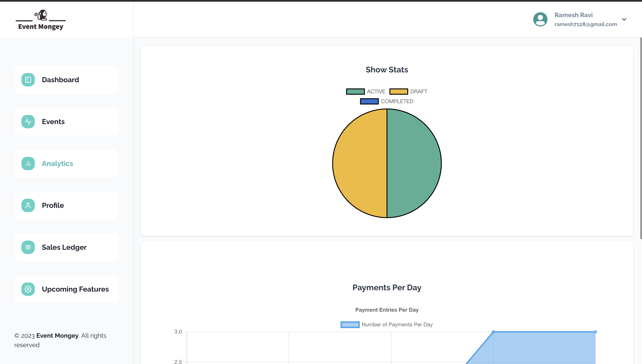Toggle the ACTIVE legend swatch
642x364 pixels.
point(355,92)
